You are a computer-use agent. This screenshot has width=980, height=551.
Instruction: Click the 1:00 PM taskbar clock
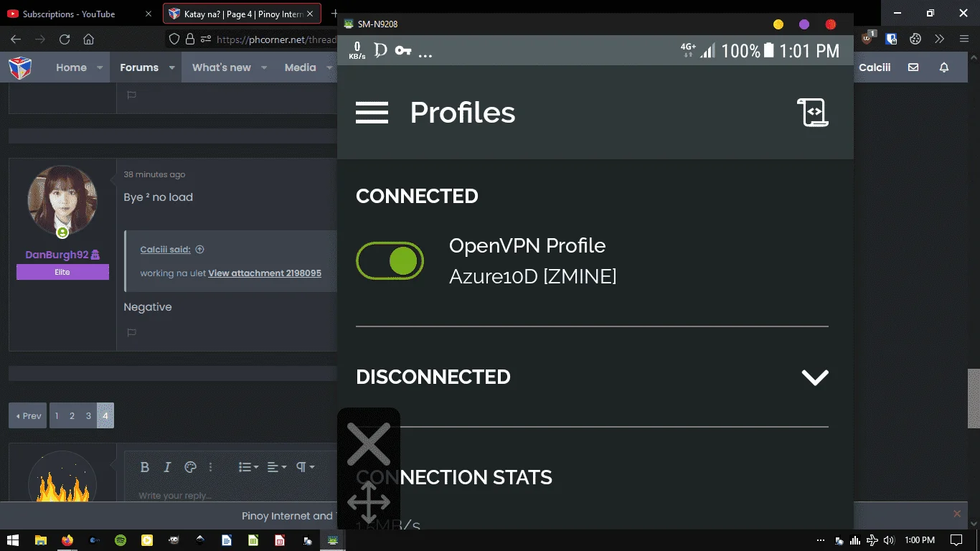pos(920,540)
